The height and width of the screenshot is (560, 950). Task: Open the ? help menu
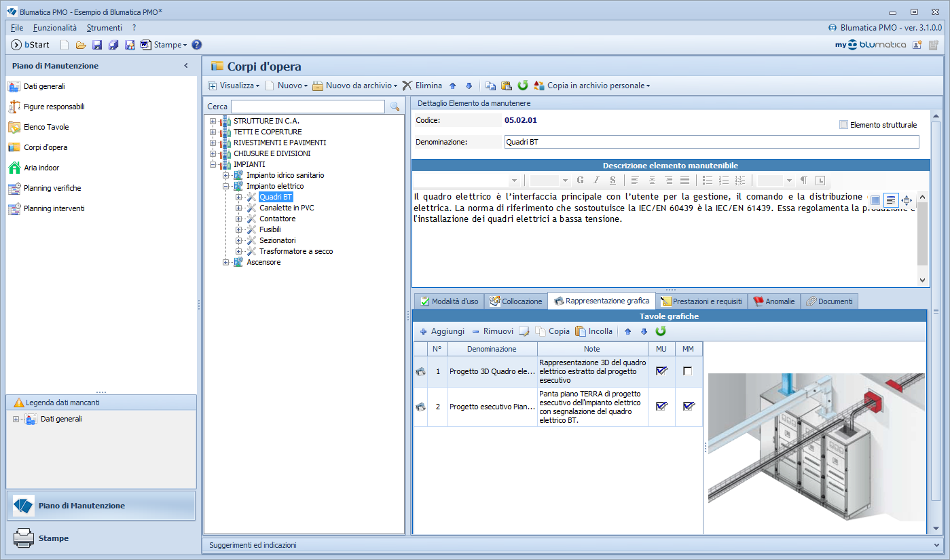pos(134,28)
